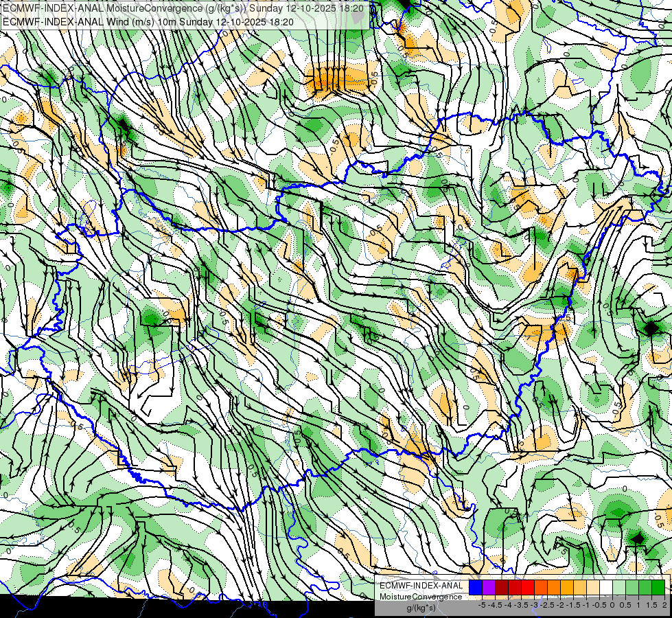
Task: Pick the pale peach legend swatch above -0.5
Action: click(x=593, y=587)
